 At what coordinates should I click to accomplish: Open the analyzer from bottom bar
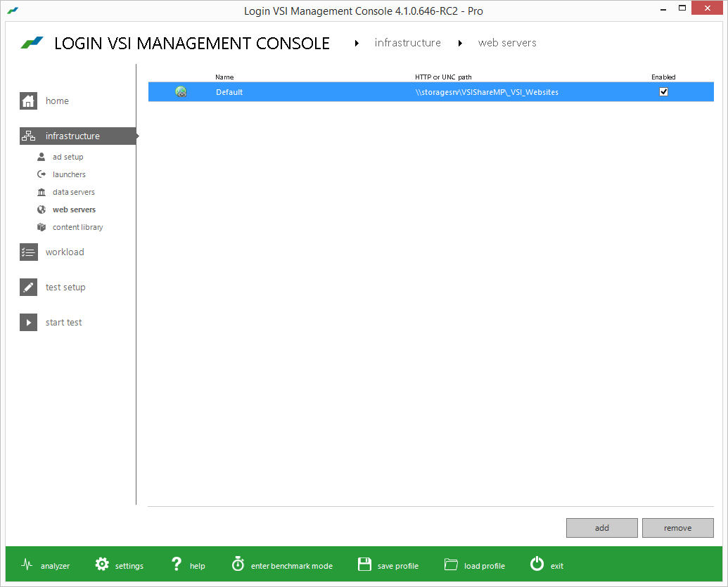(55, 566)
